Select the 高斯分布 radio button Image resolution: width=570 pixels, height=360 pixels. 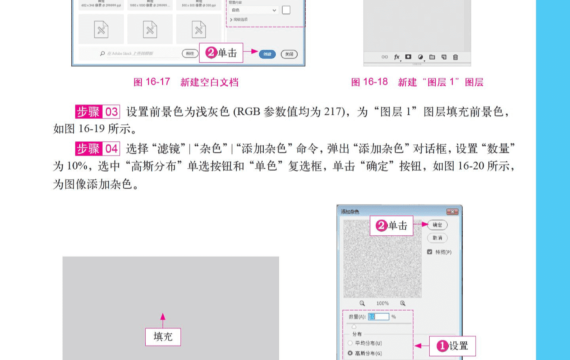[x=350, y=353]
